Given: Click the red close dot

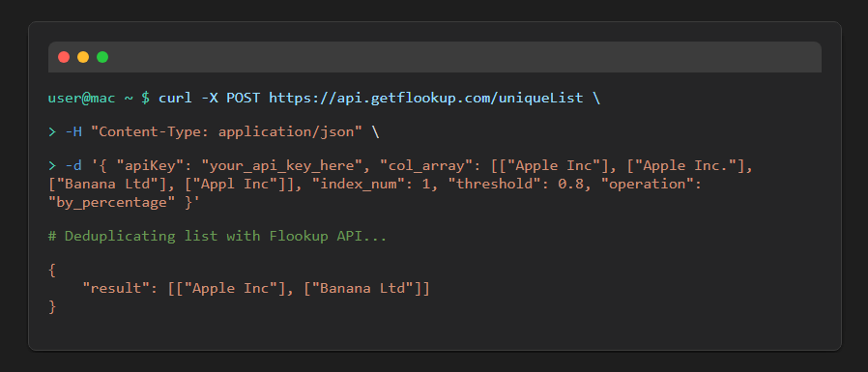Looking at the screenshot, I should [64, 57].
